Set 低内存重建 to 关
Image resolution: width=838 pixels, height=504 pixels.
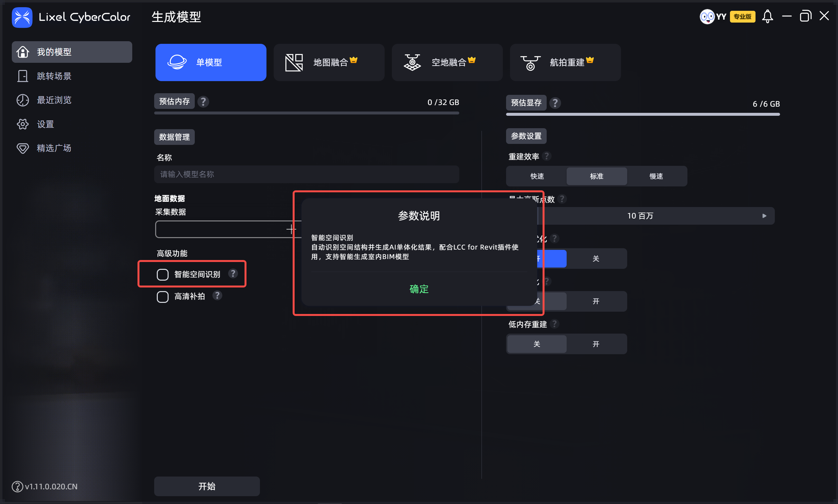point(537,344)
